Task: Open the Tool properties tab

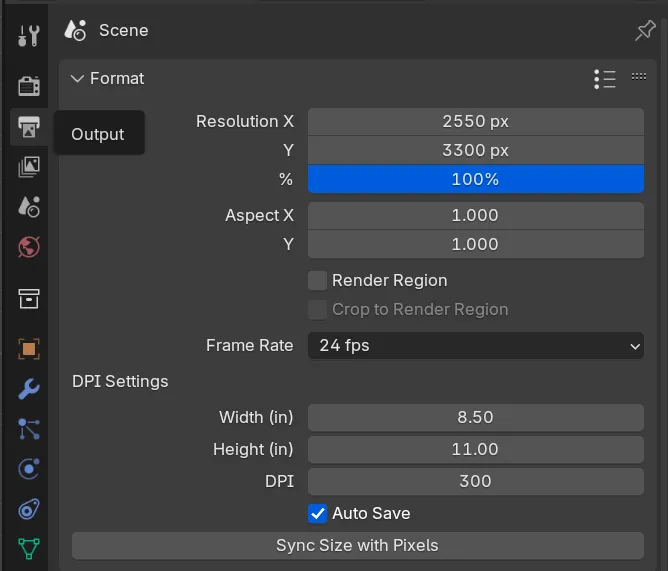Action: coord(29,36)
